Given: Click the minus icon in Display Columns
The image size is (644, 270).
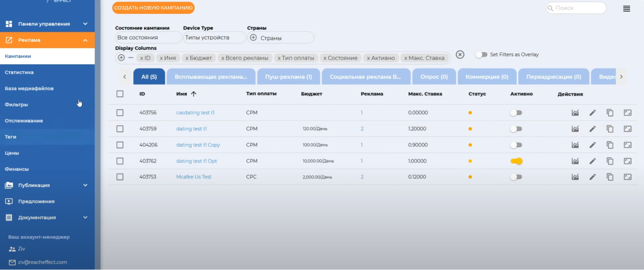Looking at the screenshot, I should tap(131, 58).
